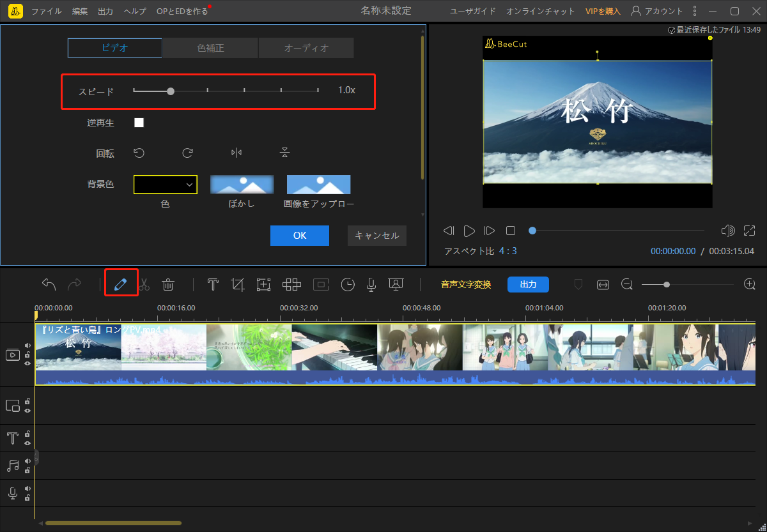
Task: Click the trash delete icon
Action: pyautogui.click(x=168, y=285)
